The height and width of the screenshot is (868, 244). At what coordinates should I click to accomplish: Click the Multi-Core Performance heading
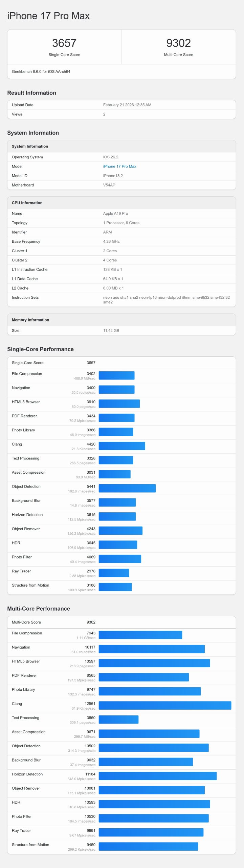pos(39,608)
